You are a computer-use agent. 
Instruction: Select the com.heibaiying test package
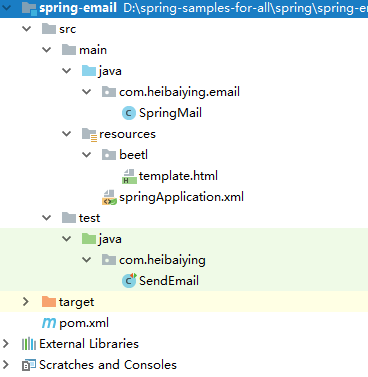coord(162,260)
